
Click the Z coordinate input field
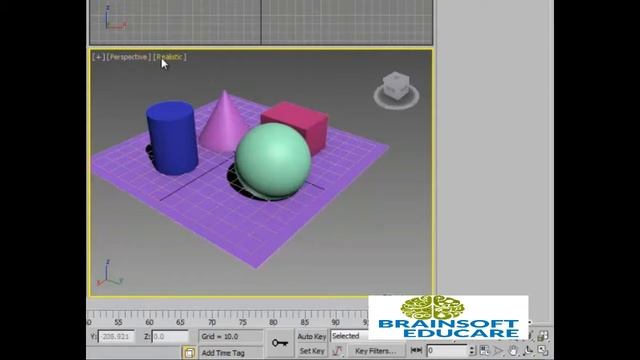[x=170, y=336]
